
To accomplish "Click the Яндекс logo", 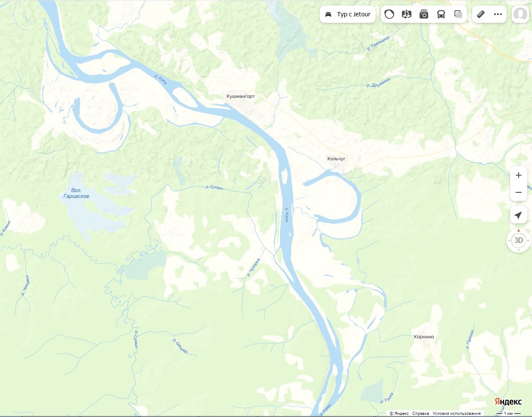I will (508, 402).
